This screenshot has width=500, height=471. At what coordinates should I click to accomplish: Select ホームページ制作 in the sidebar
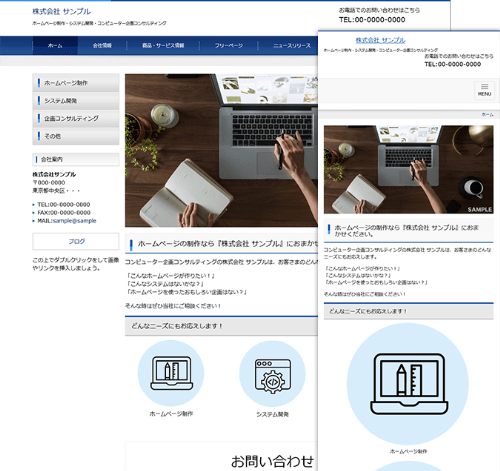pyautogui.click(x=76, y=83)
